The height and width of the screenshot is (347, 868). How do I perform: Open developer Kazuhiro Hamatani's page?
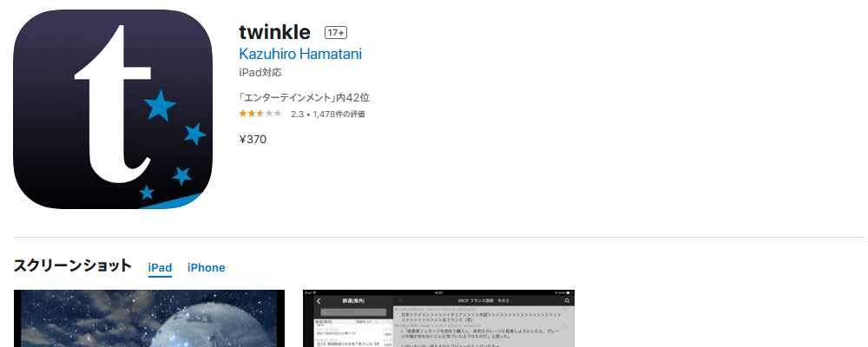coord(300,54)
